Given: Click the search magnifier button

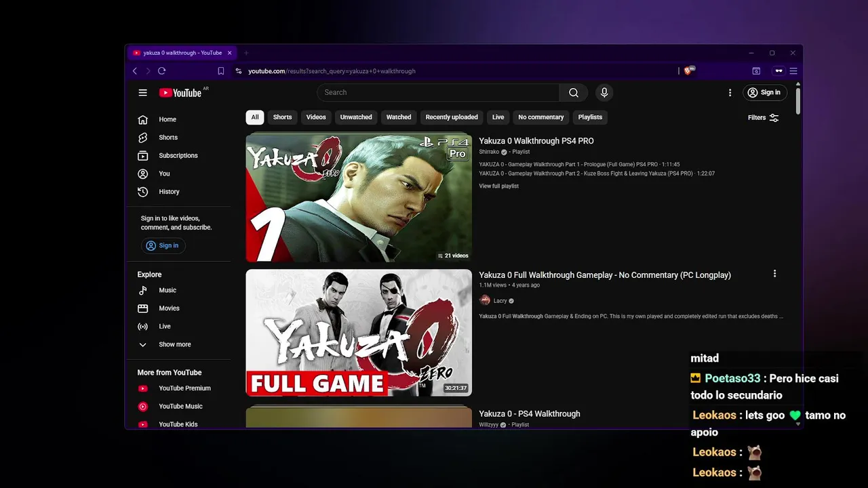Looking at the screenshot, I should point(574,93).
